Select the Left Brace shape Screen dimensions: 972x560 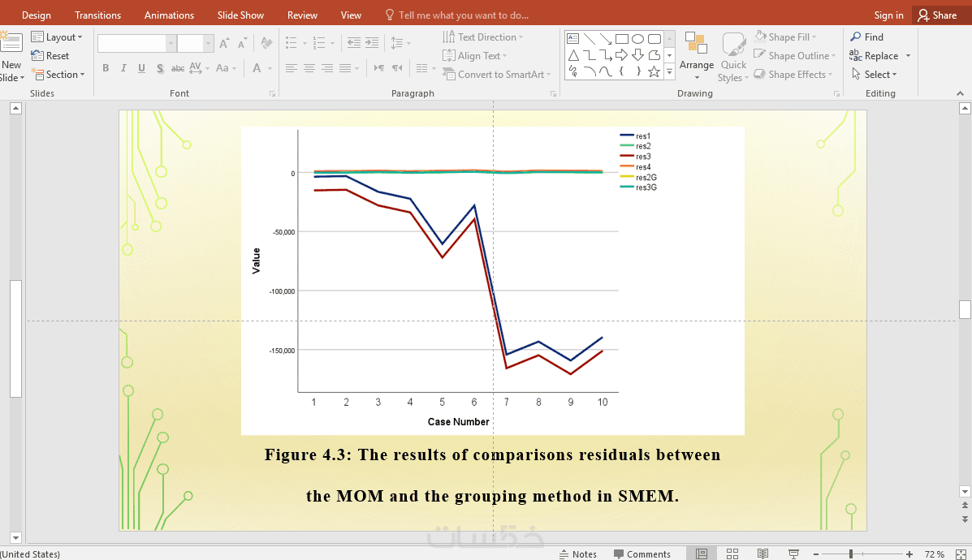(622, 72)
